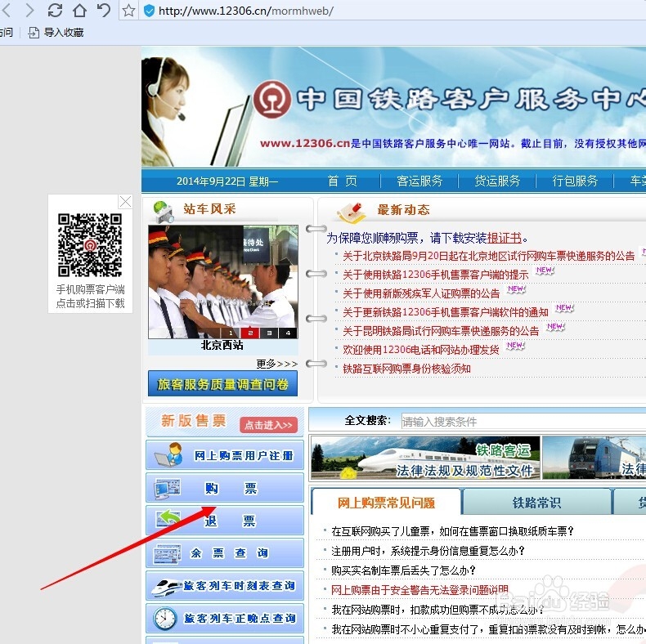The image size is (646, 644).
Task: Open 首页 in navigation bar
Action: coord(342,181)
